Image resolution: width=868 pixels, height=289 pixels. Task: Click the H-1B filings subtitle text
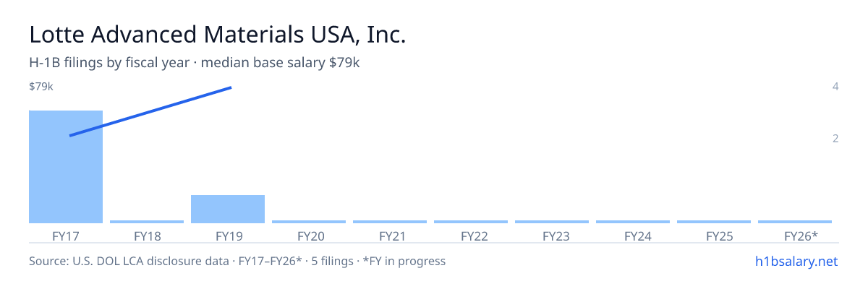pyautogui.click(x=195, y=63)
